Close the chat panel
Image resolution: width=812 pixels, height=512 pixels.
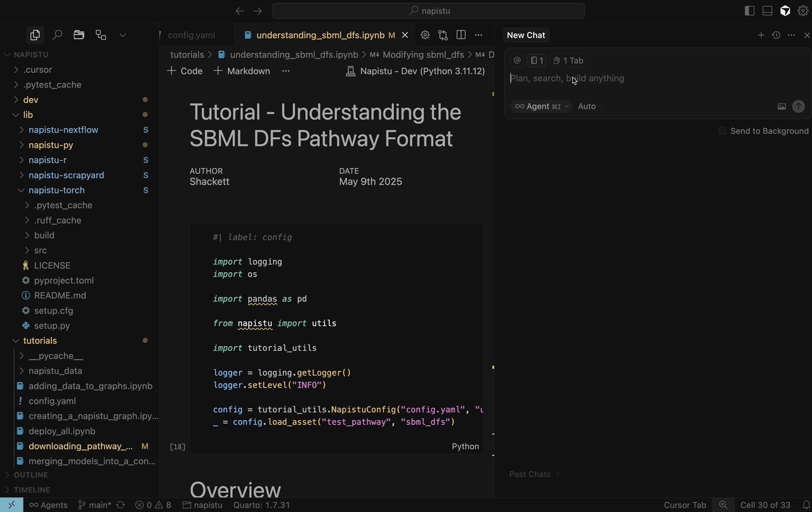click(807, 35)
